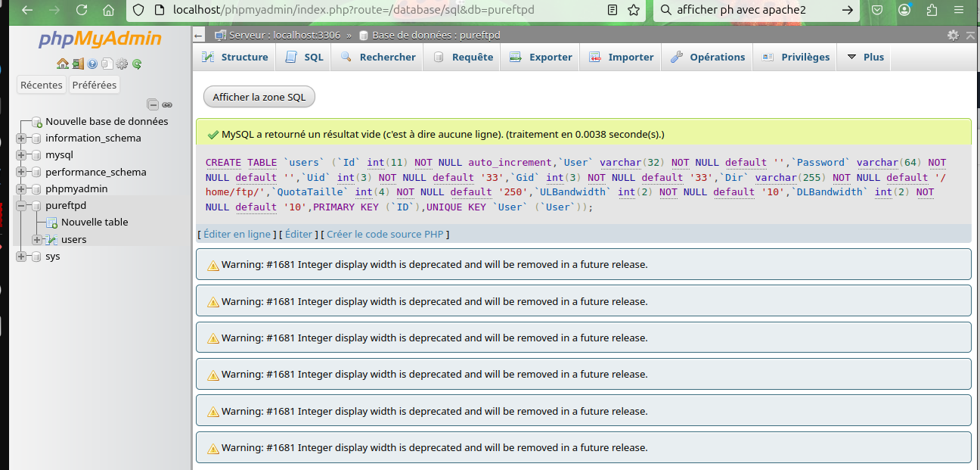Click the Éditer en ligne link
The image size is (980, 470).
237,235
